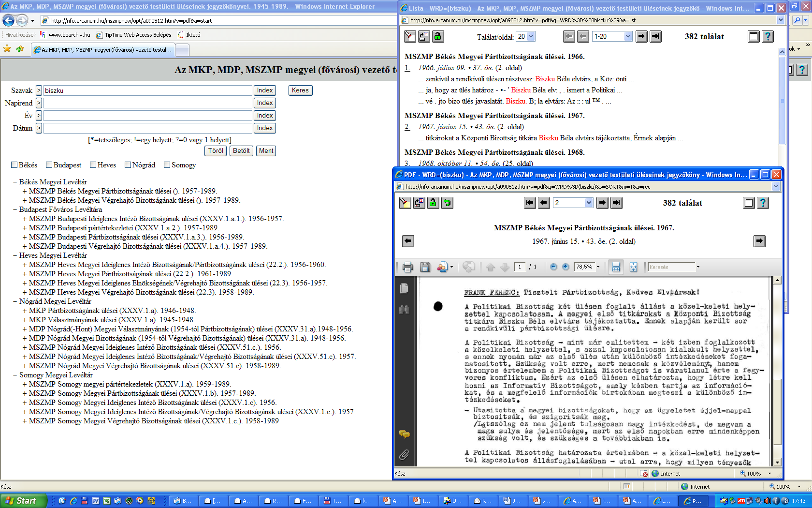
Task: Tick the Nógrád checkbox
Action: pos(128,165)
